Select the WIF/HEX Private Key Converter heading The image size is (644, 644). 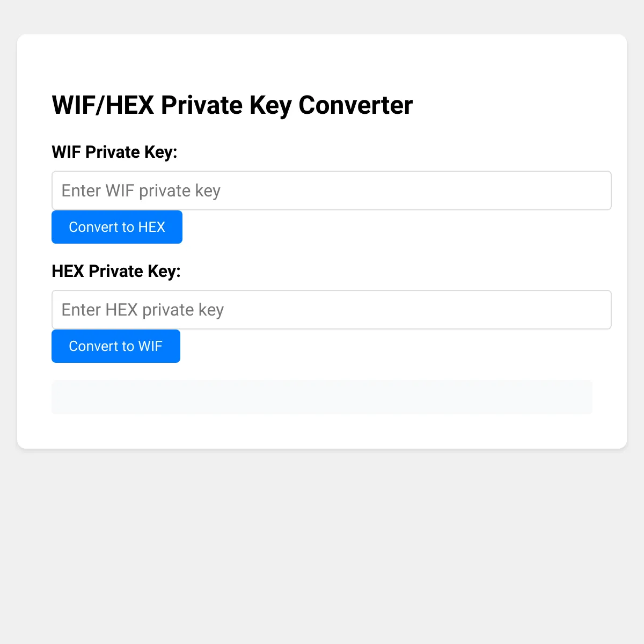(x=232, y=105)
